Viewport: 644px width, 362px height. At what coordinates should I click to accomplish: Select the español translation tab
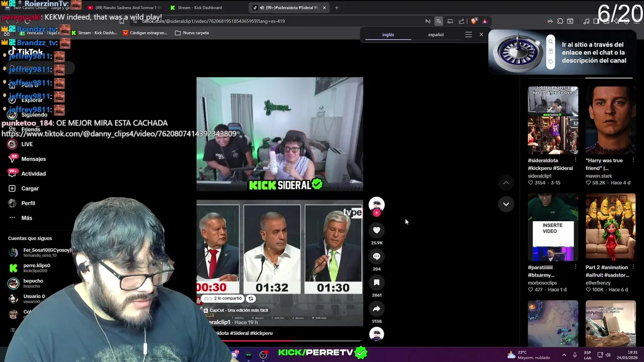pyautogui.click(x=436, y=35)
